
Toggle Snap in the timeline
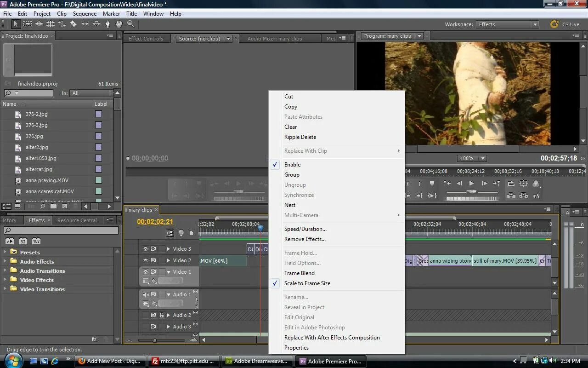tap(170, 233)
